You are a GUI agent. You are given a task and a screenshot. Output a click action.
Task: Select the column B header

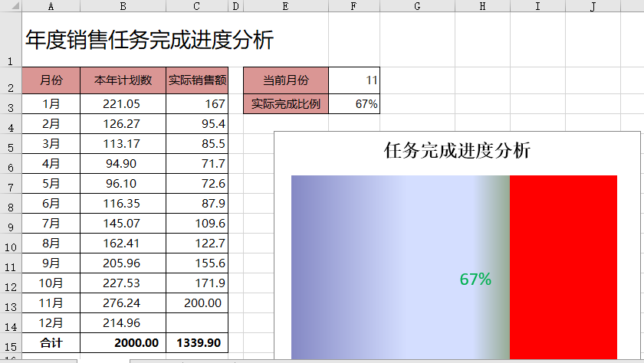(123, 6)
